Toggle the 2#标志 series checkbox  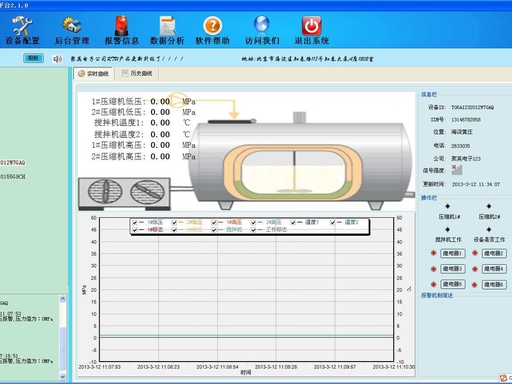pos(174,230)
